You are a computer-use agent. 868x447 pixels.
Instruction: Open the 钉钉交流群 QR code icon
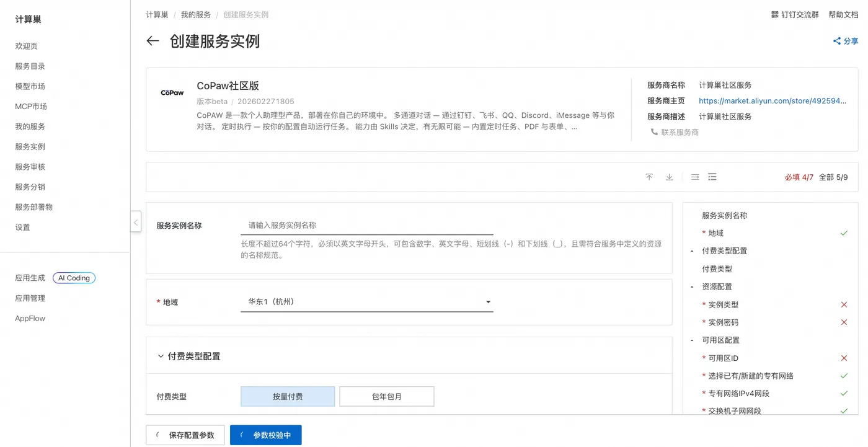[774, 14]
